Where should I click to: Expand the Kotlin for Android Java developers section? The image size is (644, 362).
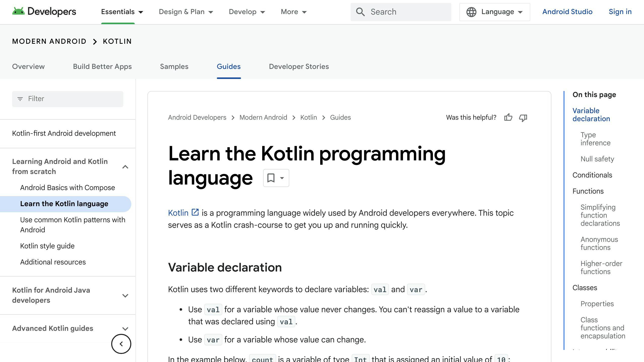(125, 295)
